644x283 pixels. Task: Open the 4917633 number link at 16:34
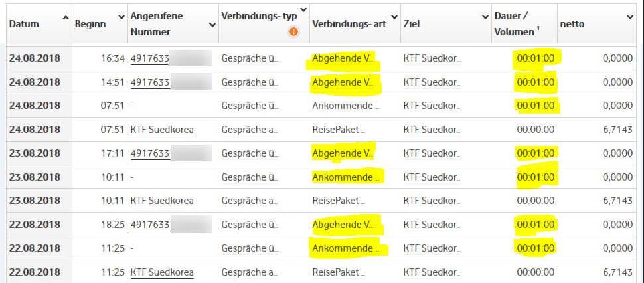click(150, 58)
